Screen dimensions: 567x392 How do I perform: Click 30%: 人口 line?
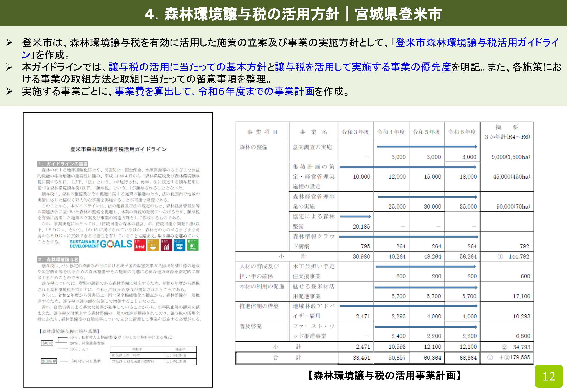click(79, 349)
